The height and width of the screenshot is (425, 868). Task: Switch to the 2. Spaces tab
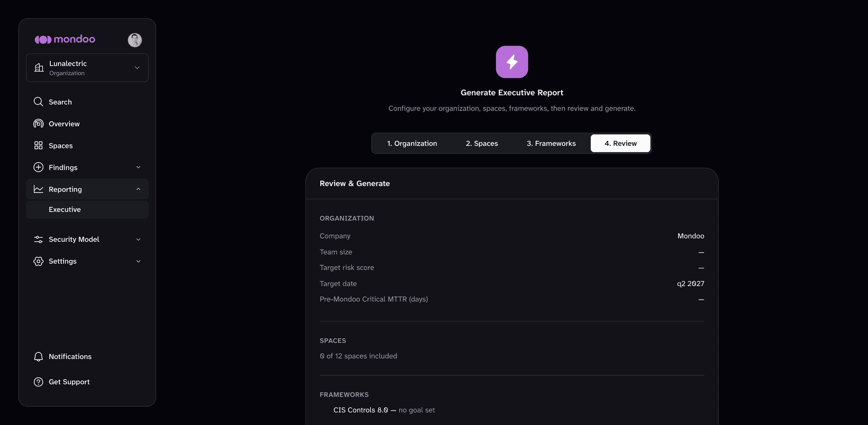pyautogui.click(x=482, y=143)
